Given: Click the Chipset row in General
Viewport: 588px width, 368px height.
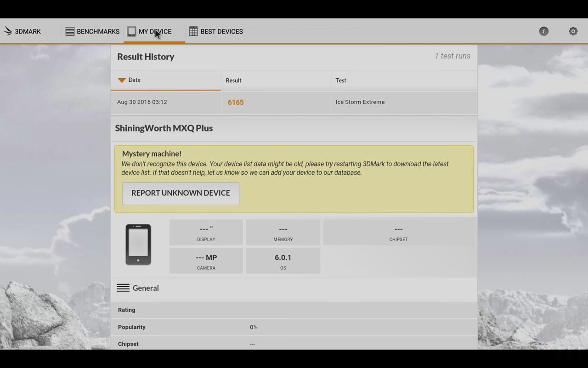Looking at the screenshot, I should point(294,344).
